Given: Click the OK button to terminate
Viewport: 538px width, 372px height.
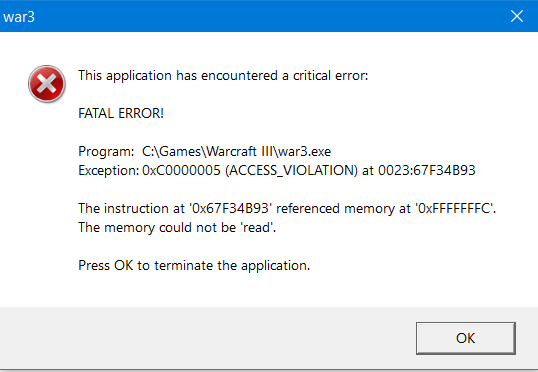Looking at the screenshot, I should [466, 338].
